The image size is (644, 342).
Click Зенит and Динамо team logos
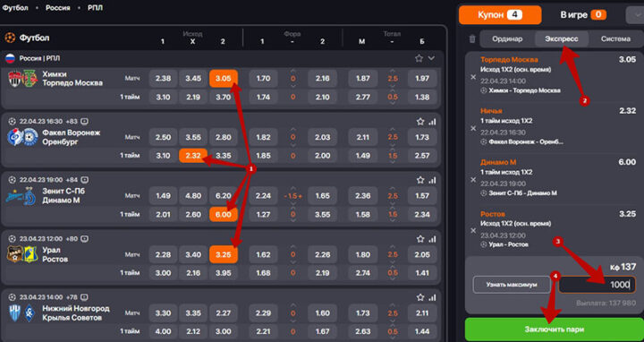pos(21,196)
